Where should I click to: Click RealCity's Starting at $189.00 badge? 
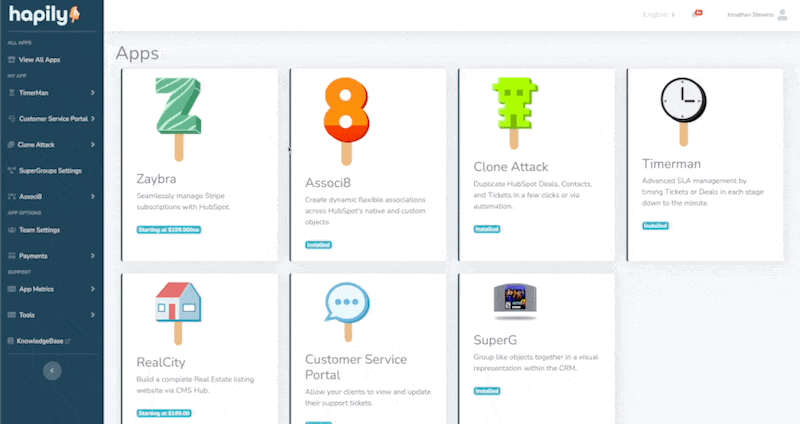164,413
